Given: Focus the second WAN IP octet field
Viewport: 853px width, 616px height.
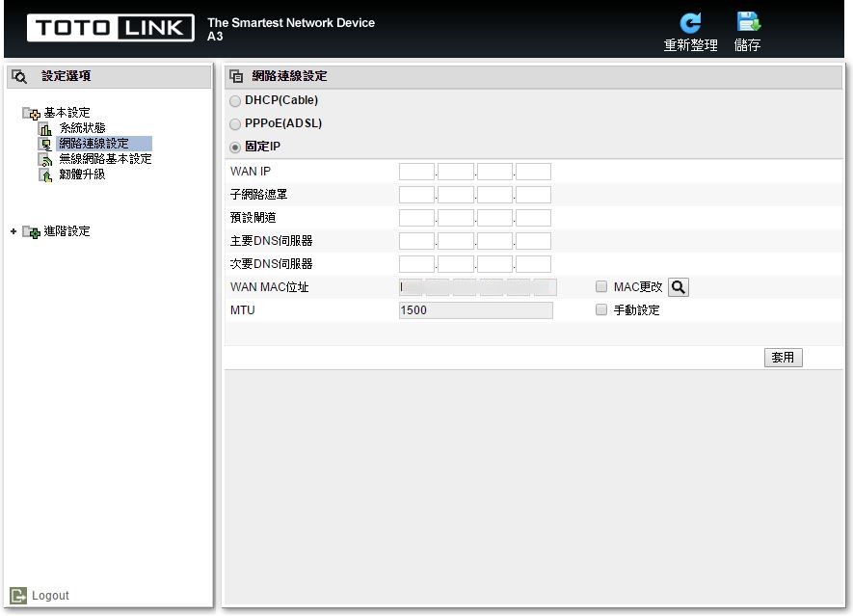Looking at the screenshot, I should [x=456, y=172].
